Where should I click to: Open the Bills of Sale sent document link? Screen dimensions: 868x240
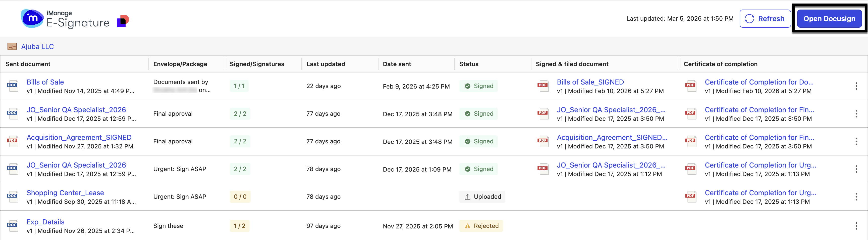pyautogui.click(x=45, y=82)
